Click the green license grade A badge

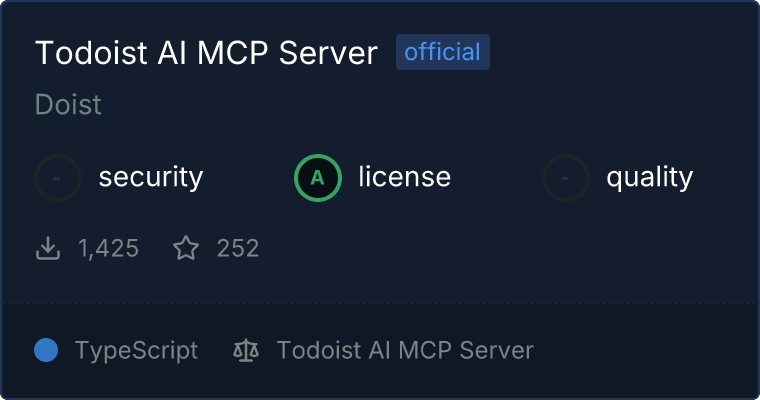click(318, 178)
